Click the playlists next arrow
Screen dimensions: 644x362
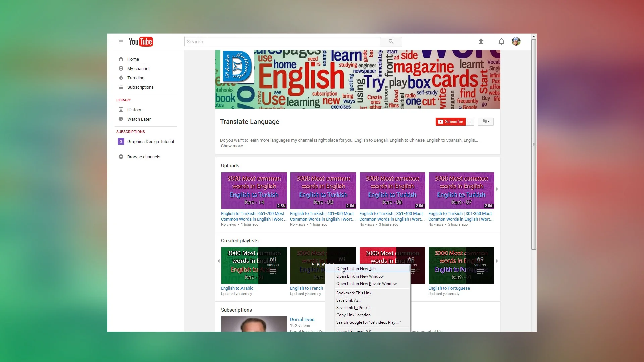tap(497, 261)
